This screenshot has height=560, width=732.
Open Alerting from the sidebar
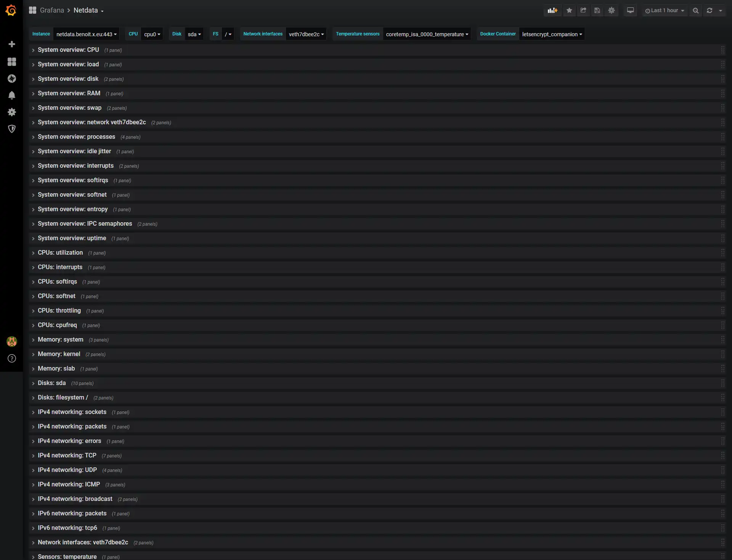pyautogui.click(x=12, y=95)
